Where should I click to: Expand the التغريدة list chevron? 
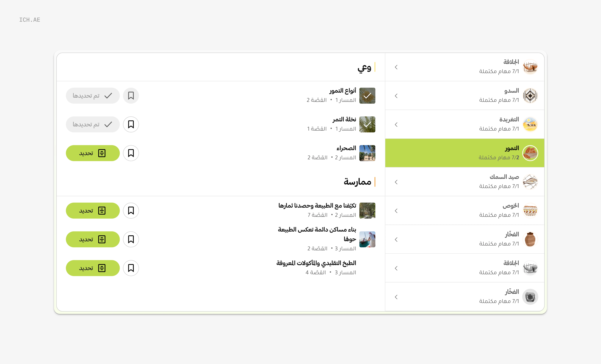[x=396, y=125]
